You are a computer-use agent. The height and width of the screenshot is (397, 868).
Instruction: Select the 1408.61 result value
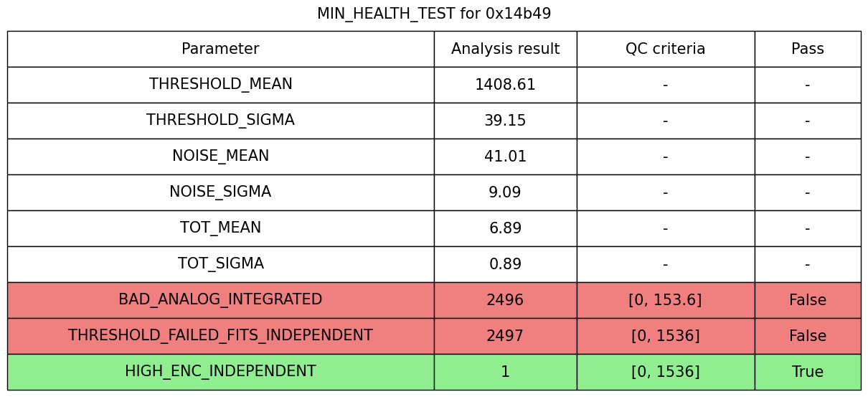(x=505, y=85)
